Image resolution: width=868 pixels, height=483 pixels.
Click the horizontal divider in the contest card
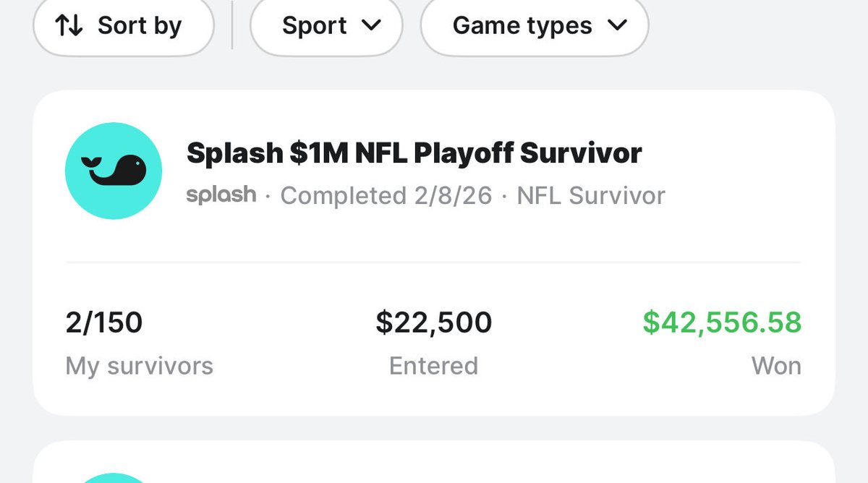pos(434,262)
